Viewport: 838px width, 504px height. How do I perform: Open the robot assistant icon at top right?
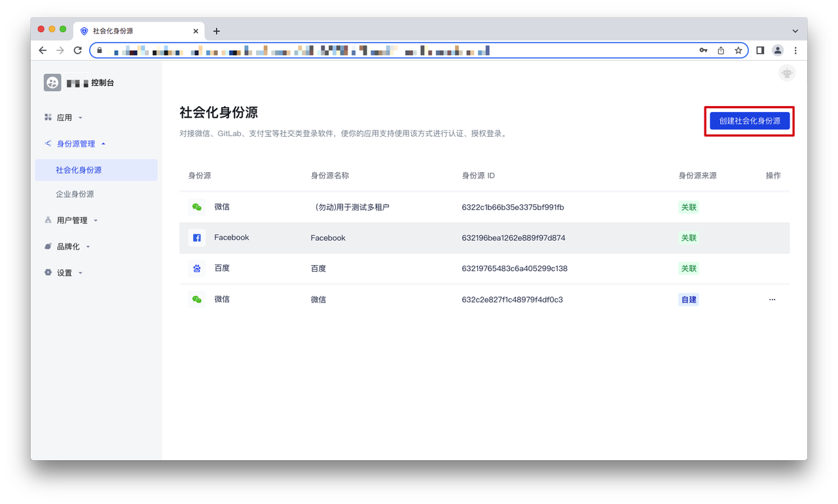[x=786, y=73]
